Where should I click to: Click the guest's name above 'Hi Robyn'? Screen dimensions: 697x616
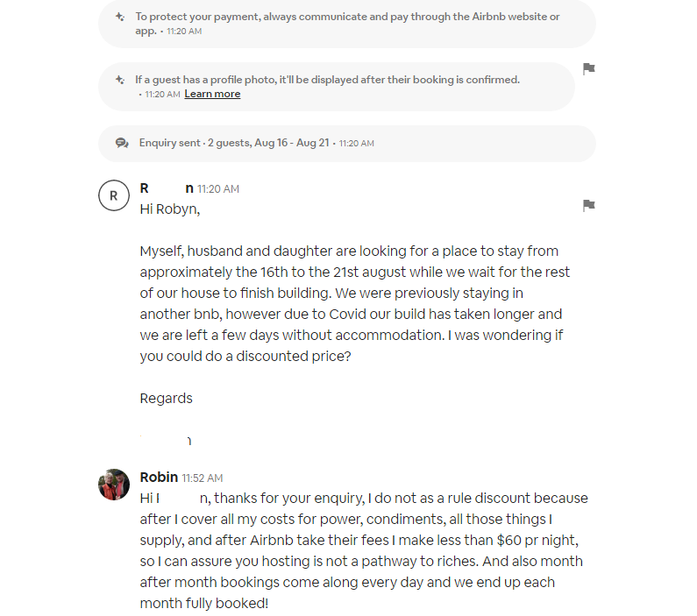click(167, 188)
